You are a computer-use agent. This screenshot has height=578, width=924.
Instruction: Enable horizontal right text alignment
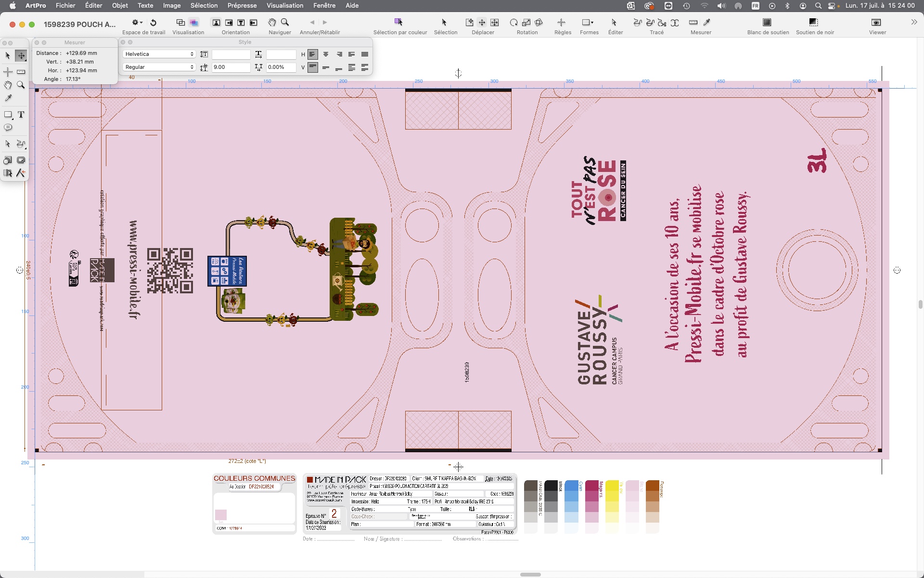click(339, 54)
